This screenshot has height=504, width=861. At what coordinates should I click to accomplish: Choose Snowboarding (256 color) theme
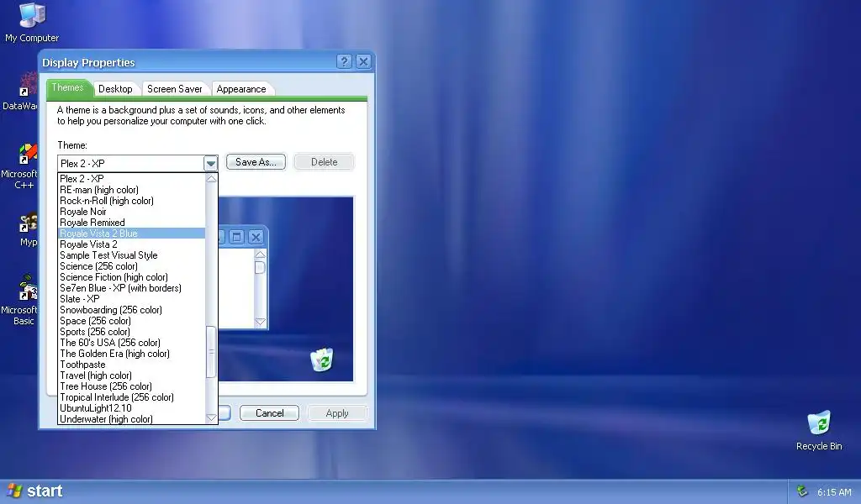[x=132, y=311]
